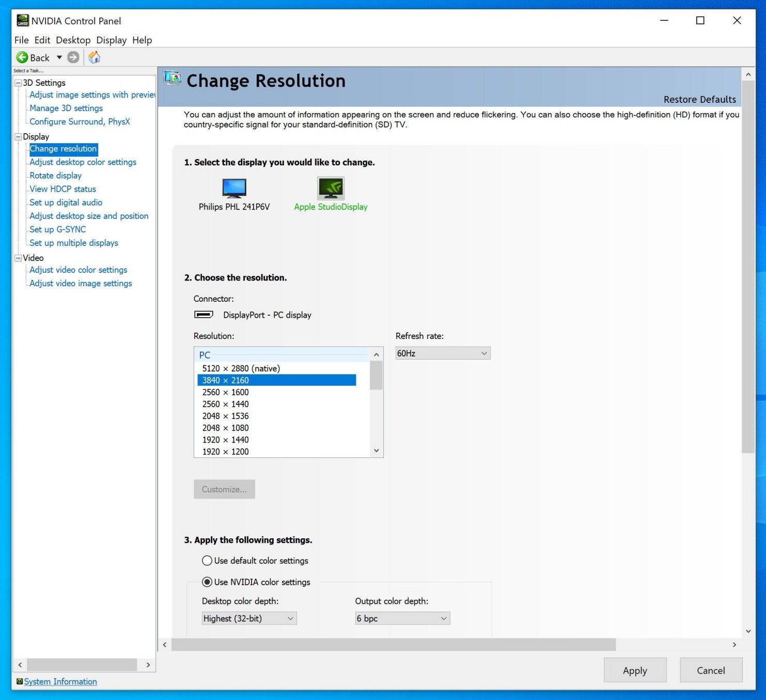Open the Display menu
Image resolution: width=766 pixels, height=700 pixels.
pyautogui.click(x=112, y=40)
